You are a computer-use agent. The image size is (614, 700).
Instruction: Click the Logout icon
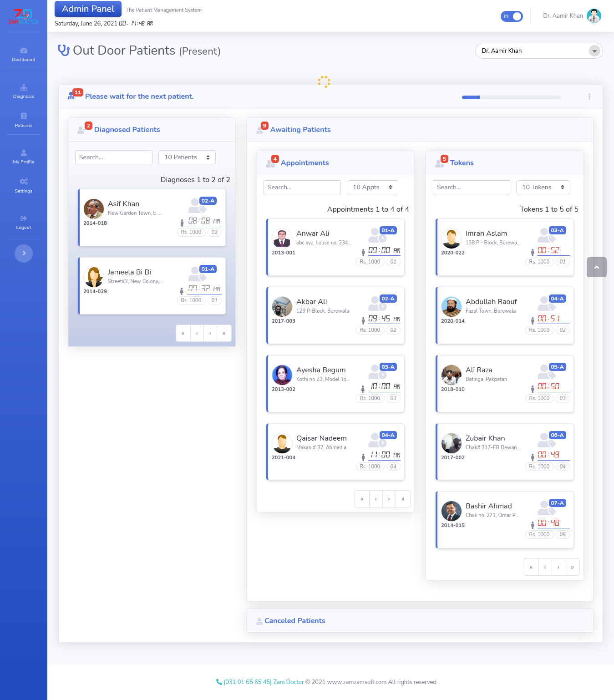(24, 218)
